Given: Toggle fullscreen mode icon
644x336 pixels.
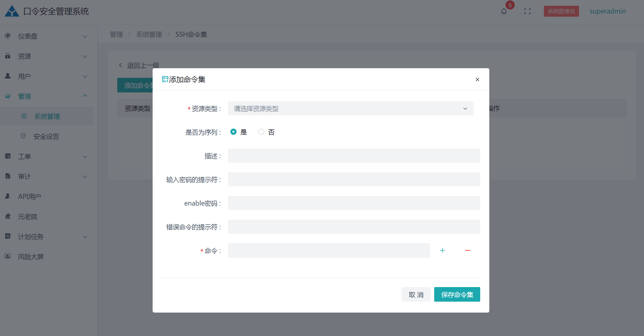Looking at the screenshot, I should click(527, 11).
